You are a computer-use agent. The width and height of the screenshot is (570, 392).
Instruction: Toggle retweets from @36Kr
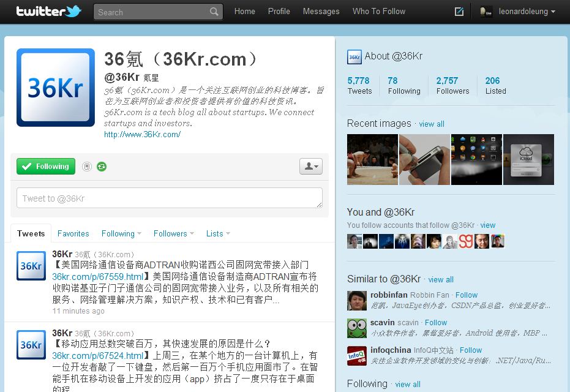click(102, 167)
